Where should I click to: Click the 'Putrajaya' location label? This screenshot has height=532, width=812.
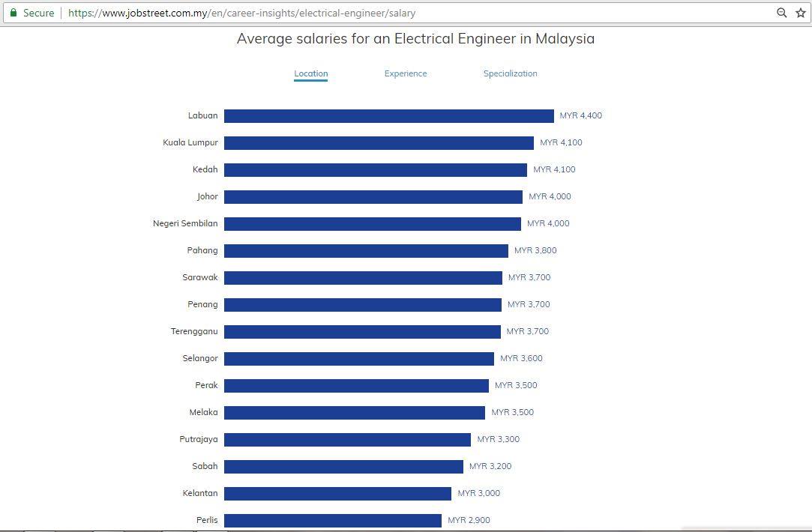pos(199,439)
